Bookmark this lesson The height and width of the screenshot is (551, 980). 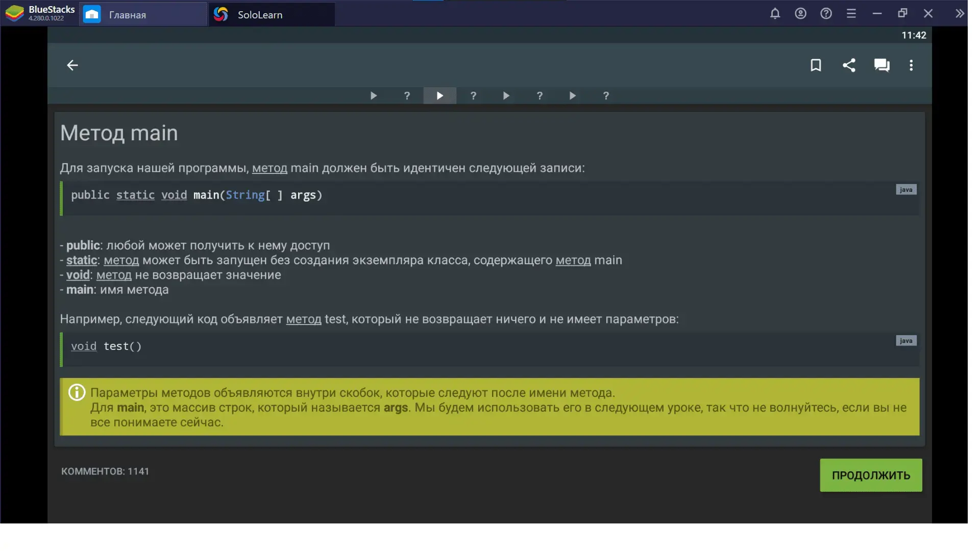pos(816,65)
